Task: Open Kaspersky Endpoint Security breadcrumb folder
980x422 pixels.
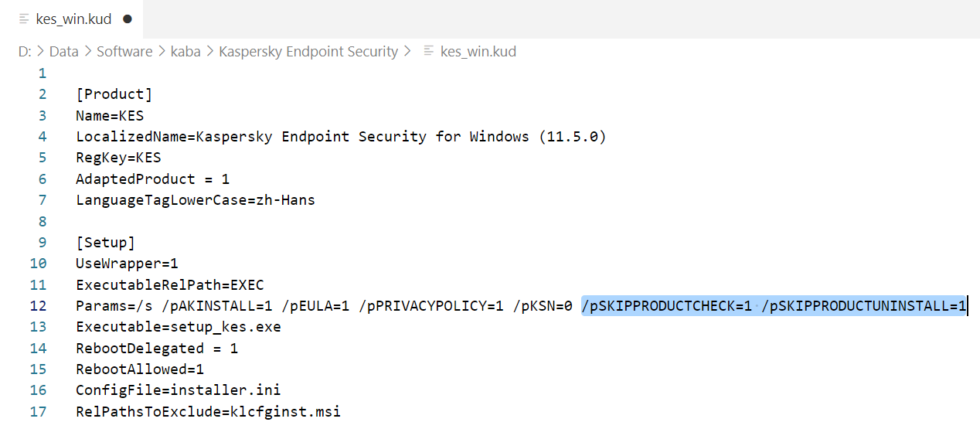Action: (x=308, y=52)
